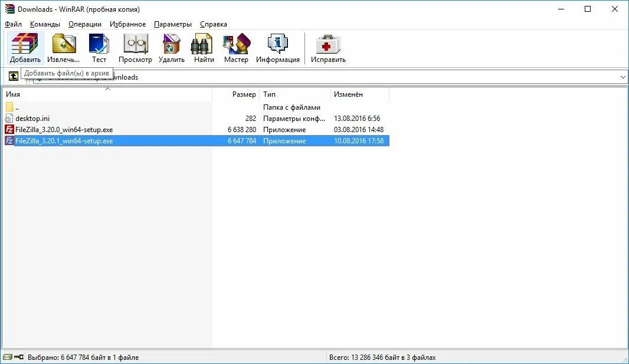
Task: Click the size value 6 638 280
Action: [242, 129]
